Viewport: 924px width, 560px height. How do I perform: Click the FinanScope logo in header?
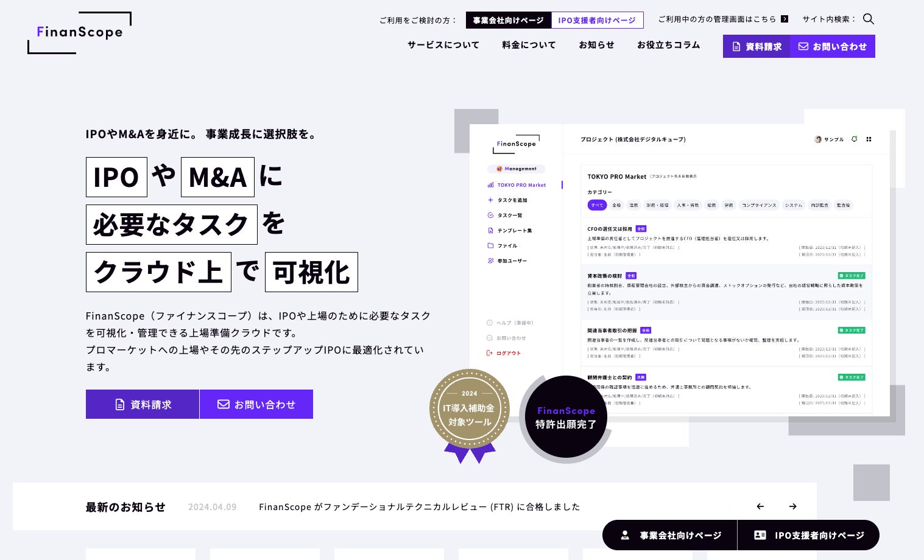pyautogui.click(x=79, y=33)
